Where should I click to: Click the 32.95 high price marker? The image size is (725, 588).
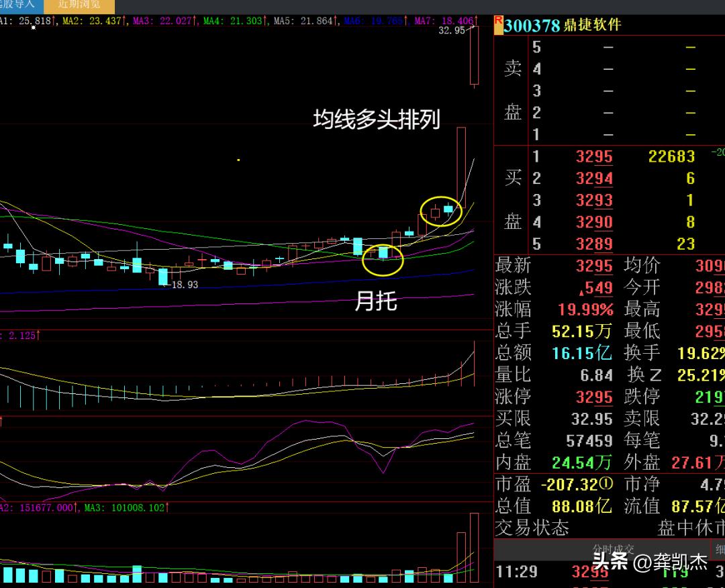452,30
